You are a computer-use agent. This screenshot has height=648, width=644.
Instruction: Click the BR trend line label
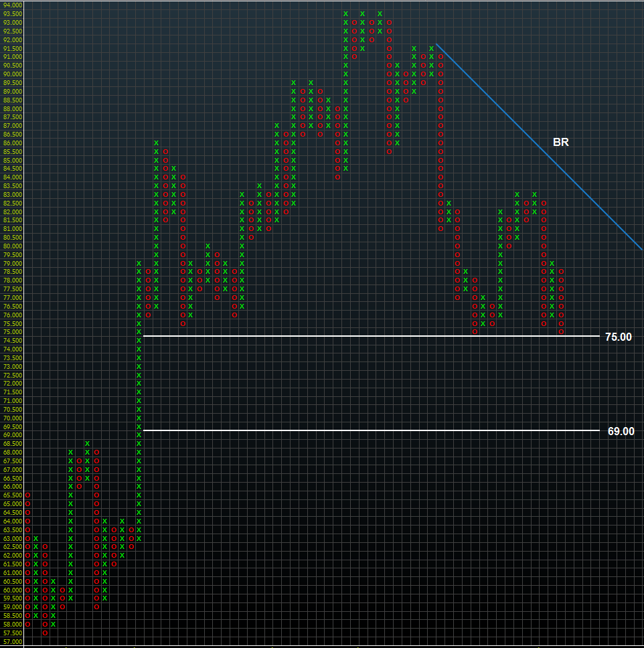(560, 142)
